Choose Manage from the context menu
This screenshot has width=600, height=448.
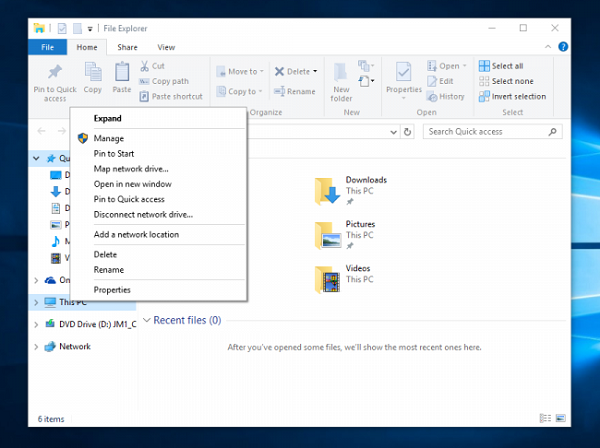pos(108,138)
